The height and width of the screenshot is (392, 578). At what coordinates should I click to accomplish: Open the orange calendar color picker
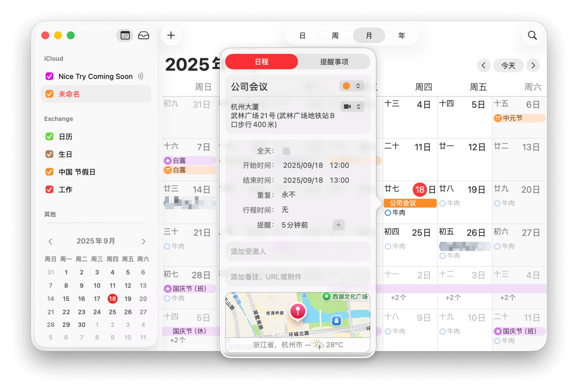(x=351, y=86)
